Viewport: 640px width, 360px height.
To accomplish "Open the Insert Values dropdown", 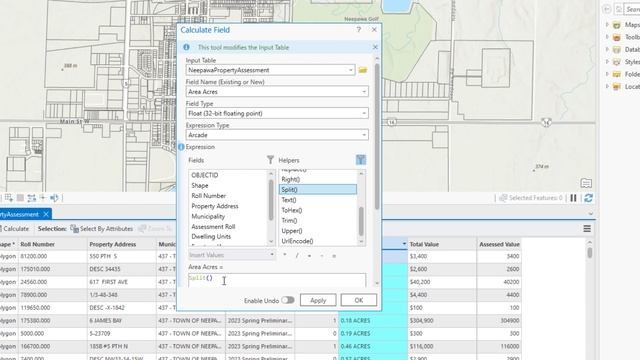I will (x=272, y=255).
